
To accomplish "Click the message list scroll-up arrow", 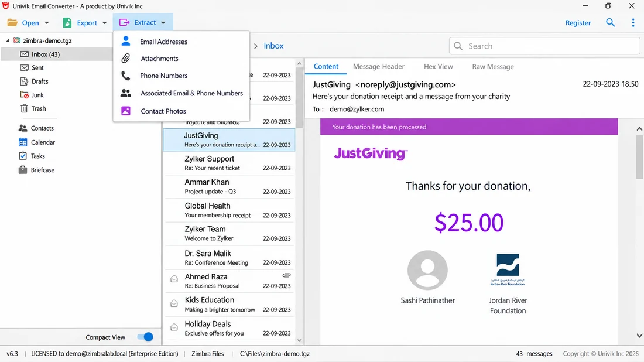I will pos(299,64).
